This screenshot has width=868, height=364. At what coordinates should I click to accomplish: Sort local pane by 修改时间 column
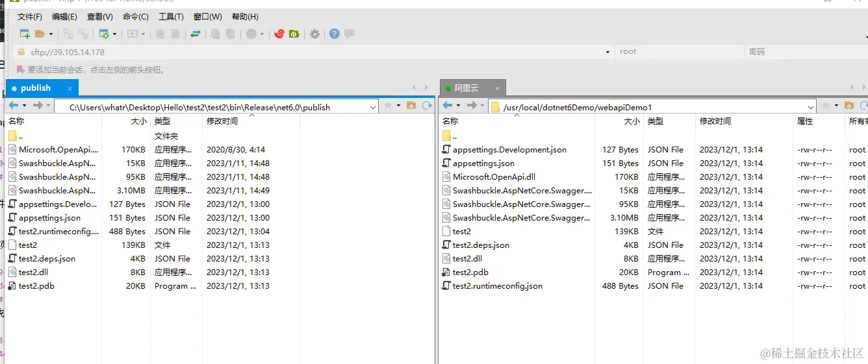click(x=251, y=121)
